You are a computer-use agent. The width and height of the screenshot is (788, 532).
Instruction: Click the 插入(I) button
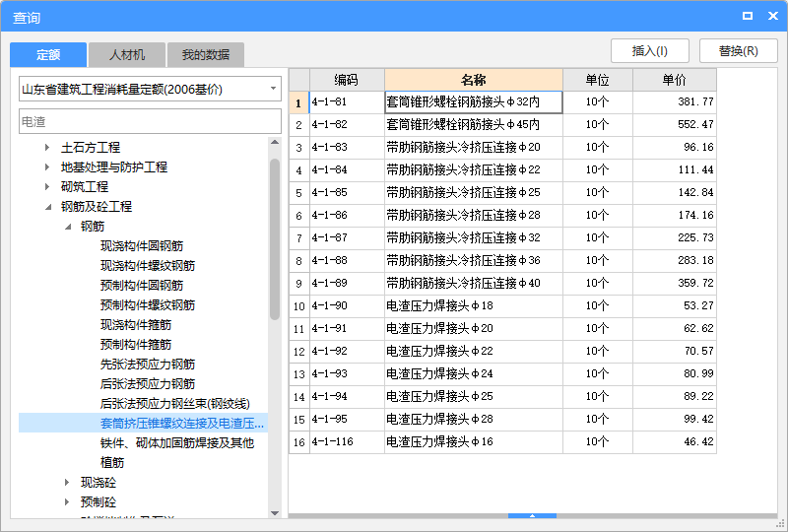(650, 51)
